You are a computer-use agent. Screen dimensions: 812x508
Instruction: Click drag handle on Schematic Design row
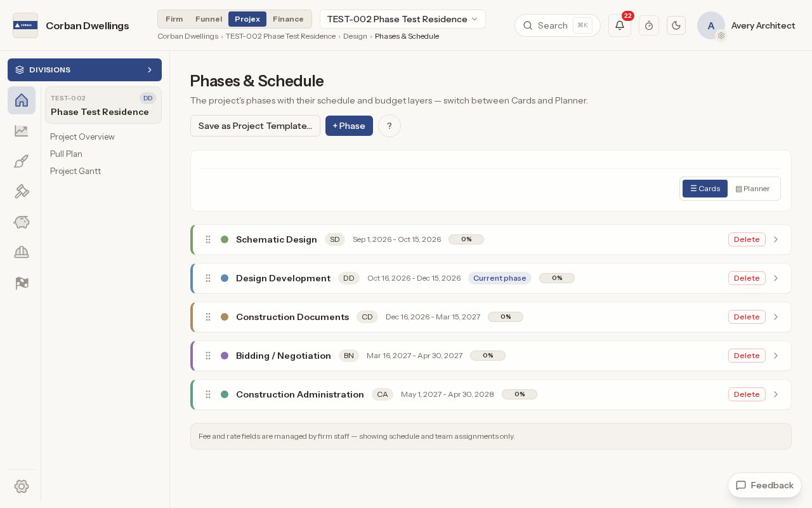click(x=208, y=239)
